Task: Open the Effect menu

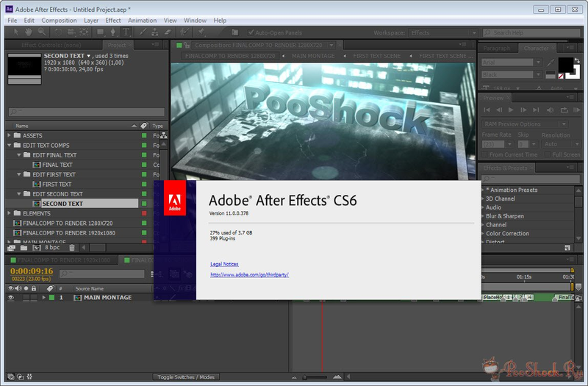Action: [113, 21]
